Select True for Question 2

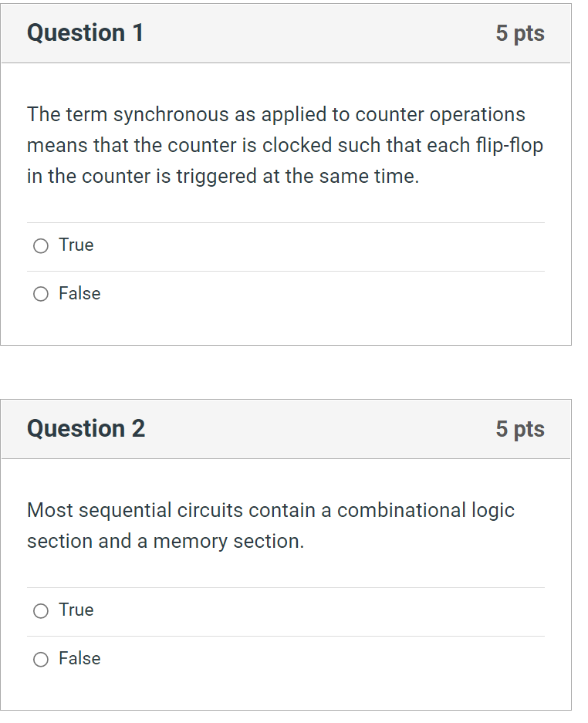(40, 610)
